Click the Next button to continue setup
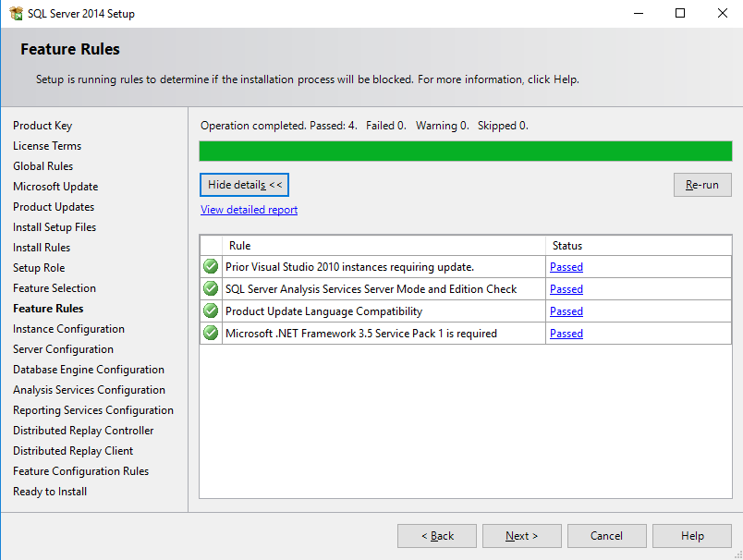This screenshot has height=560, width=743. (521, 535)
